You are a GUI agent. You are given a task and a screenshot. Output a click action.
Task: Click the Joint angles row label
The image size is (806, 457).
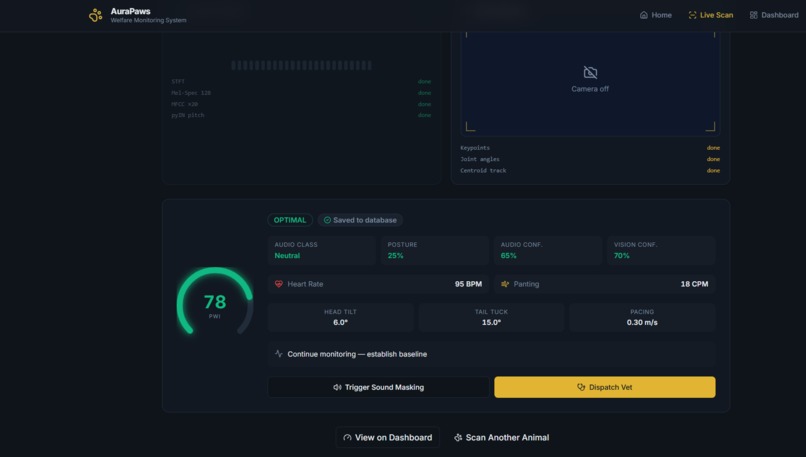point(480,159)
